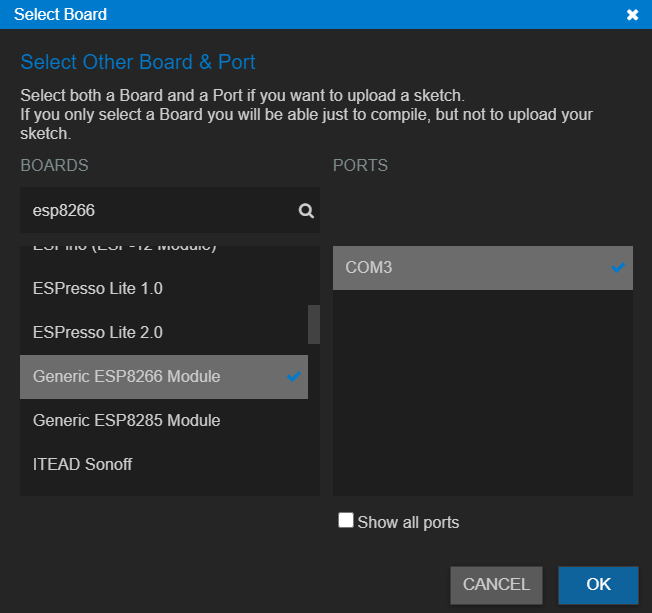The image size is (652, 613).
Task: Enable Show all ports checkbox
Action: point(346,520)
